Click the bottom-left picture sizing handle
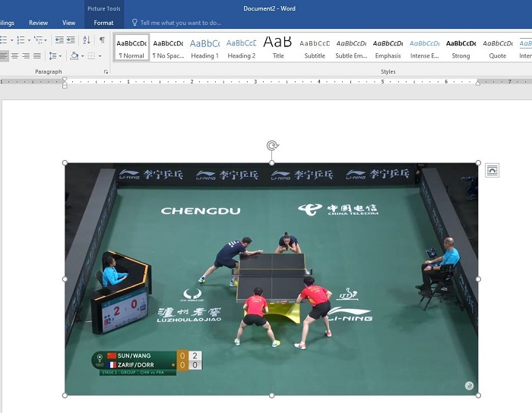The width and height of the screenshot is (532, 413). click(x=65, y=396)
